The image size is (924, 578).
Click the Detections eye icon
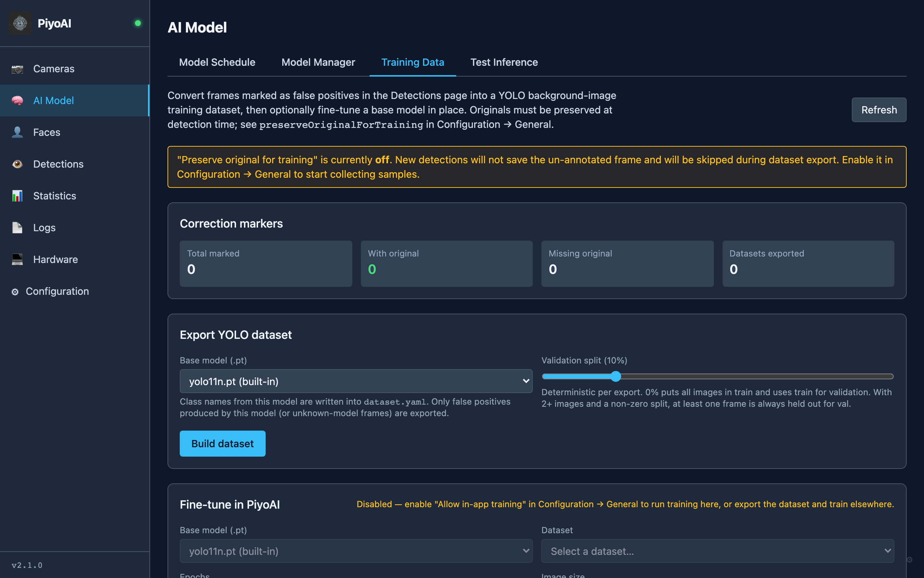tap(17, 164)
